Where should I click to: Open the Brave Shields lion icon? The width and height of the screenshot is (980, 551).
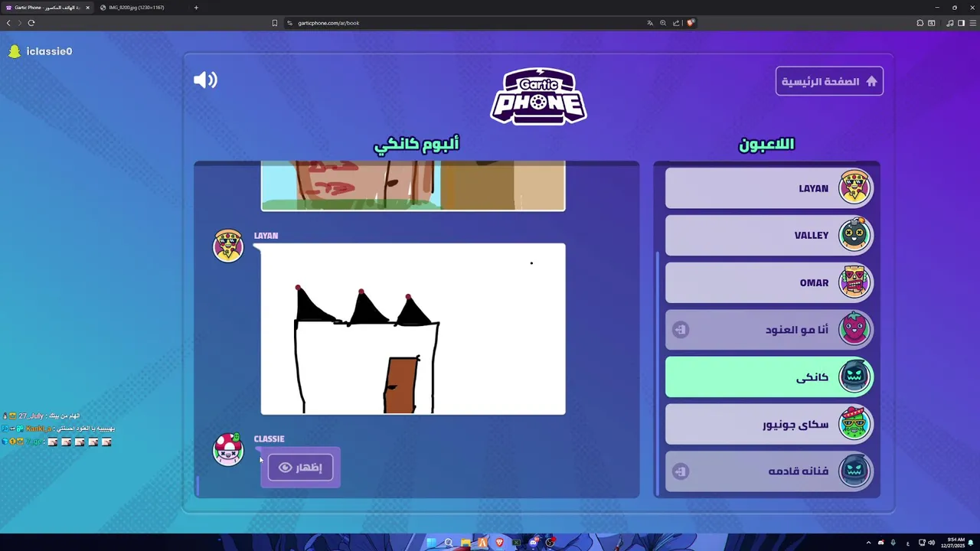pyautogui.click(x=690, y=23)
